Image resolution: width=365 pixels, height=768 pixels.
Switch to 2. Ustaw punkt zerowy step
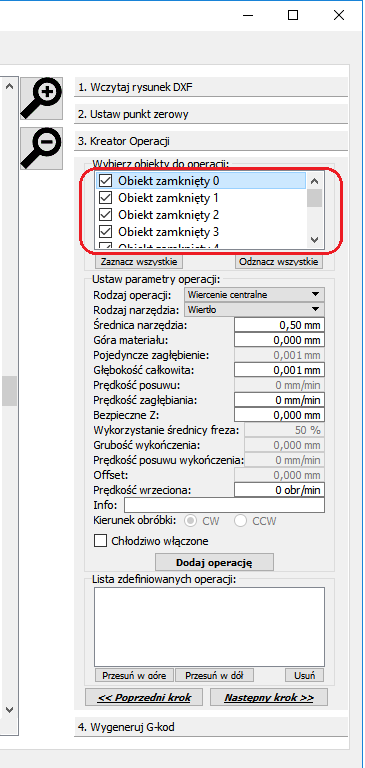click(211, 115)
